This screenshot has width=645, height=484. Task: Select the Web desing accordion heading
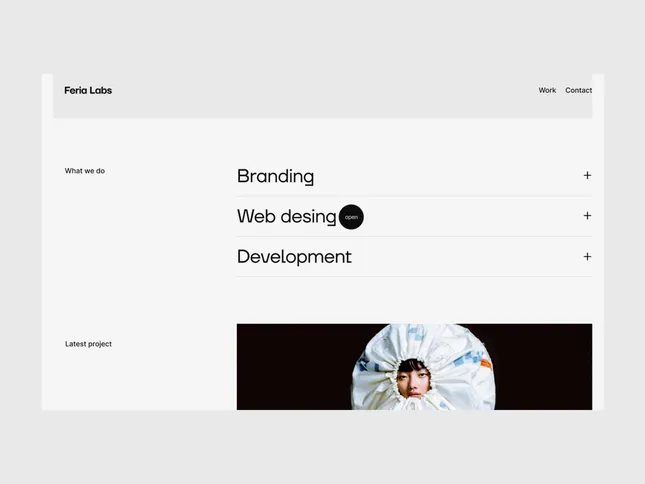(287, 217)
